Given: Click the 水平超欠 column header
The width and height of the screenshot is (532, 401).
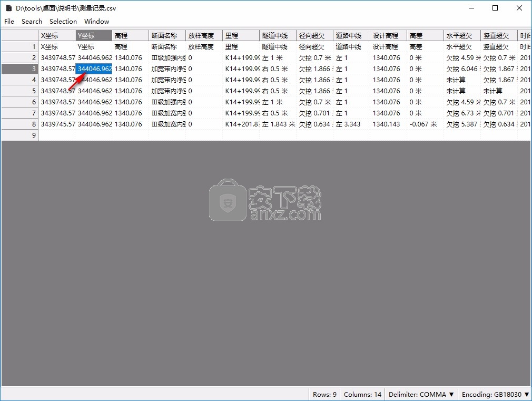Looking at the screenshot, I should click(x=462, y=36).
